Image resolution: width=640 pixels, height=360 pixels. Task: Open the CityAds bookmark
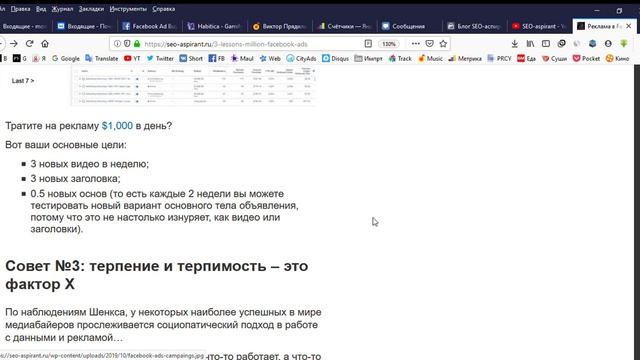coord(301,58)
